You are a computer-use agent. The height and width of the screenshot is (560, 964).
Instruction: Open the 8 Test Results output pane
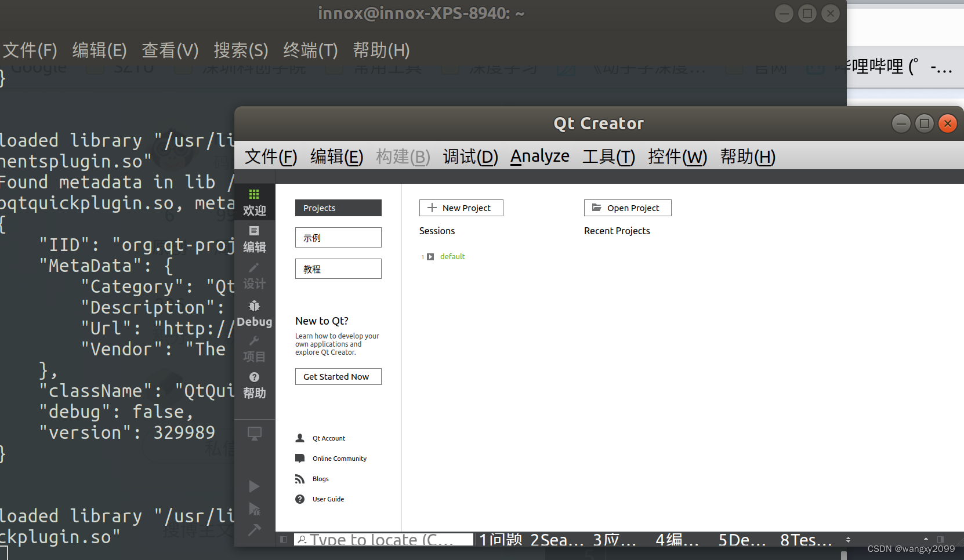pos(806,540)
